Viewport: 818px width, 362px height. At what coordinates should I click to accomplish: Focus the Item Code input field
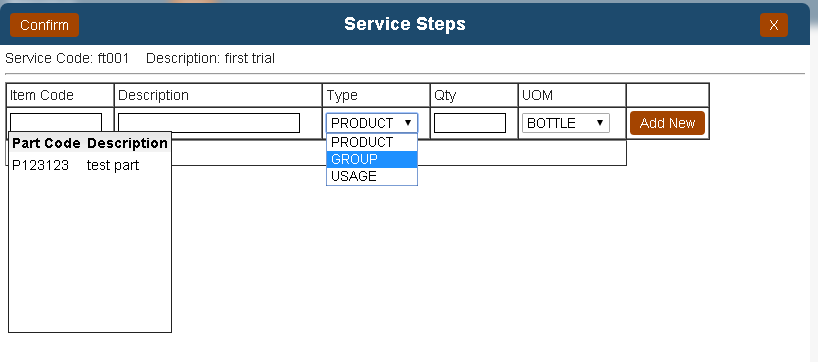coord(56,123)
